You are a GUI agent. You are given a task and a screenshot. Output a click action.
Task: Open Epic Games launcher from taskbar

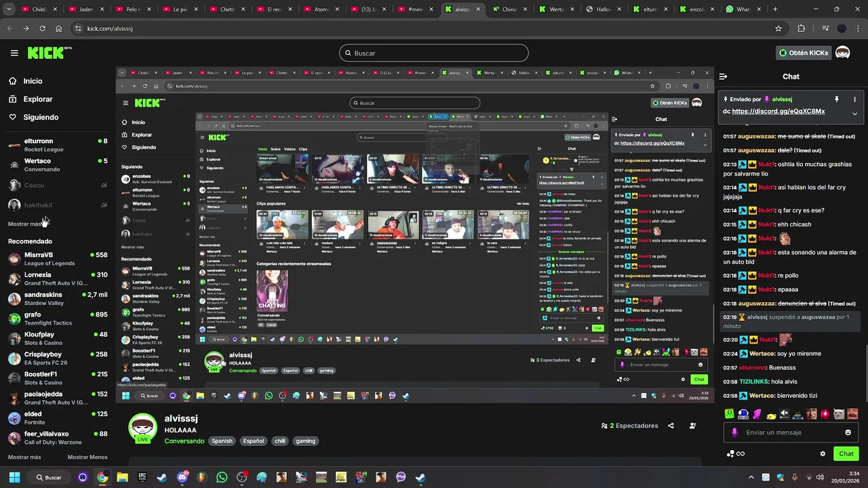pyautogui.click(x=142, y=477)
